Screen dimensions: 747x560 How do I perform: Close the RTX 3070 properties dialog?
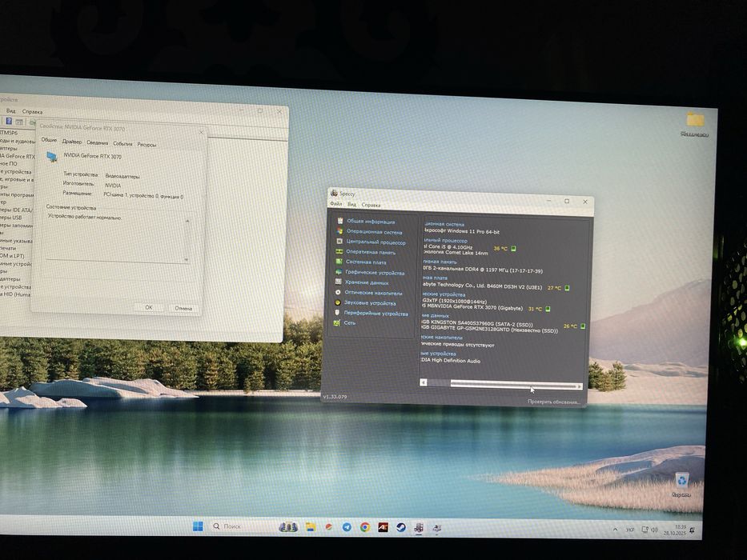pyautogui.click(x=201, y=132)
